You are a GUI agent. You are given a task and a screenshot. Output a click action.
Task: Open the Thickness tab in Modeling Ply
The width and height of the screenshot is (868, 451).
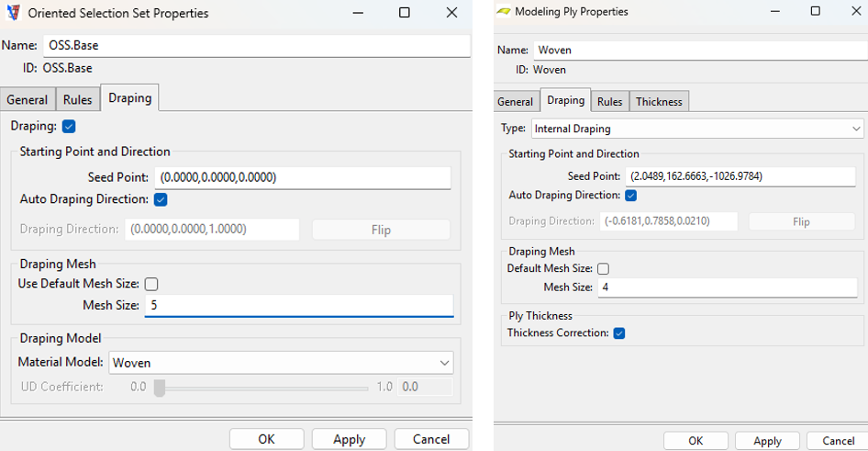(659, 102)
